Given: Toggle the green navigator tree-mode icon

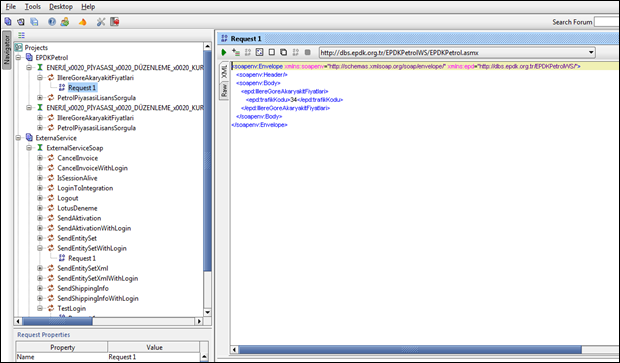Looking at the screenshot, I should coord(21,36).
